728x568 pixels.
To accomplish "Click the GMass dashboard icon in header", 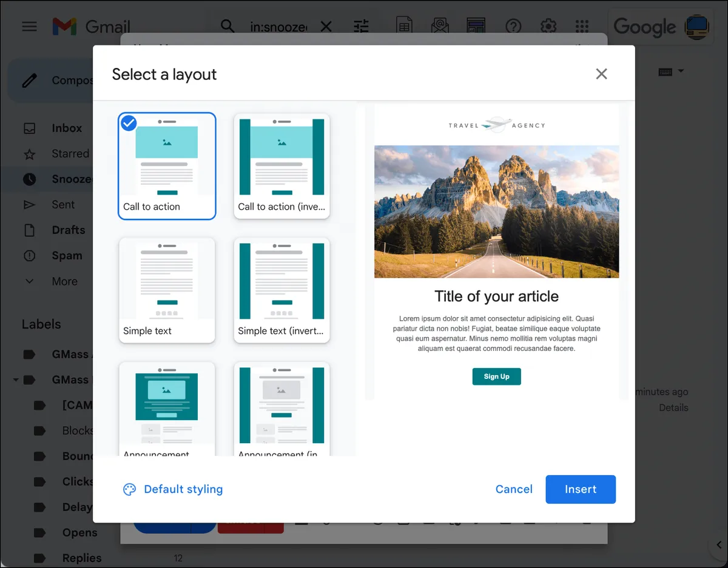I will tap(476, 26).
